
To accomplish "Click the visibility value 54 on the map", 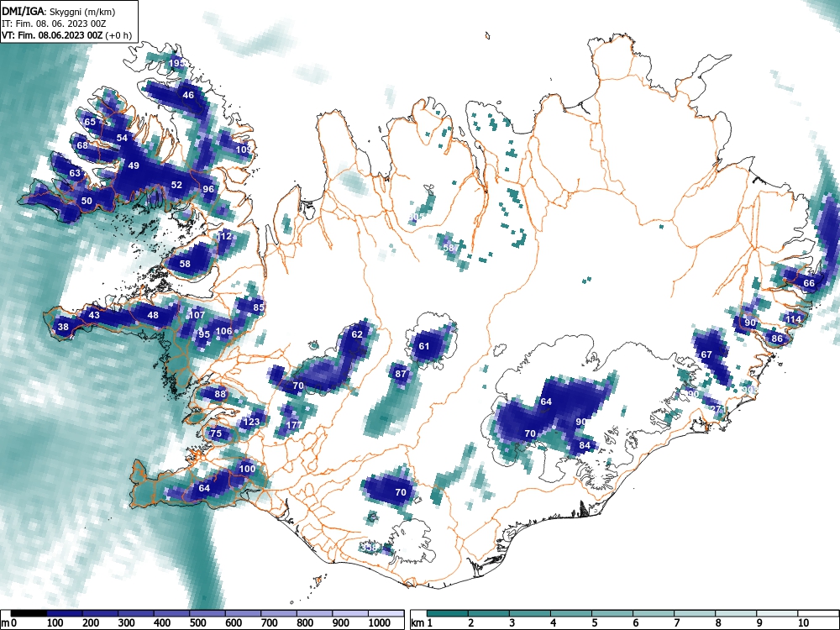I will (x=122, y=139).
